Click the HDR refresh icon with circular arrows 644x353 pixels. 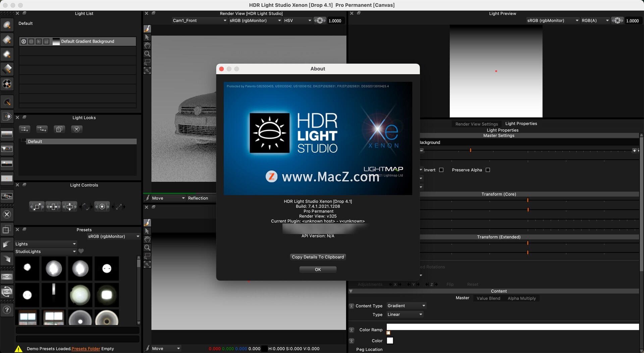[7, 292]
